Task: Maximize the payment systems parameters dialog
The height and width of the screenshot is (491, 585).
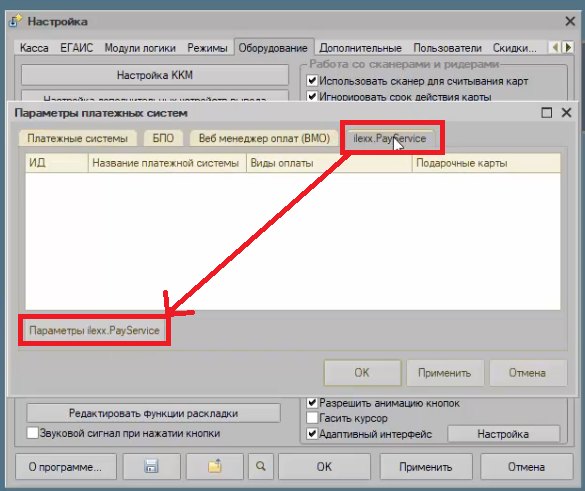Action: tap(547, 113)
